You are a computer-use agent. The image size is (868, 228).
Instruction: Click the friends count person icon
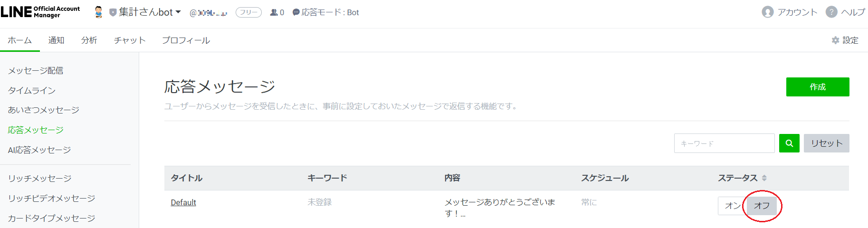pos(274,12)
